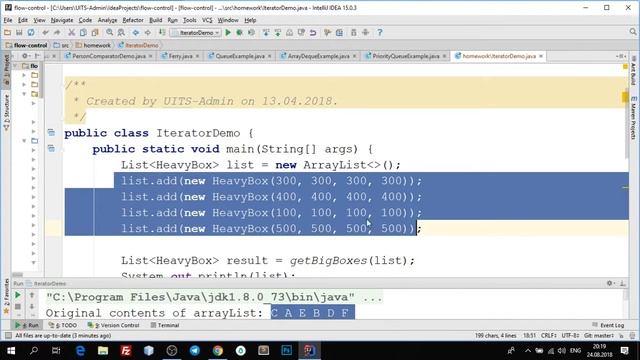Open Run panel settings gear
Viewport: 640px width, 360px height.
pos(610,283)
